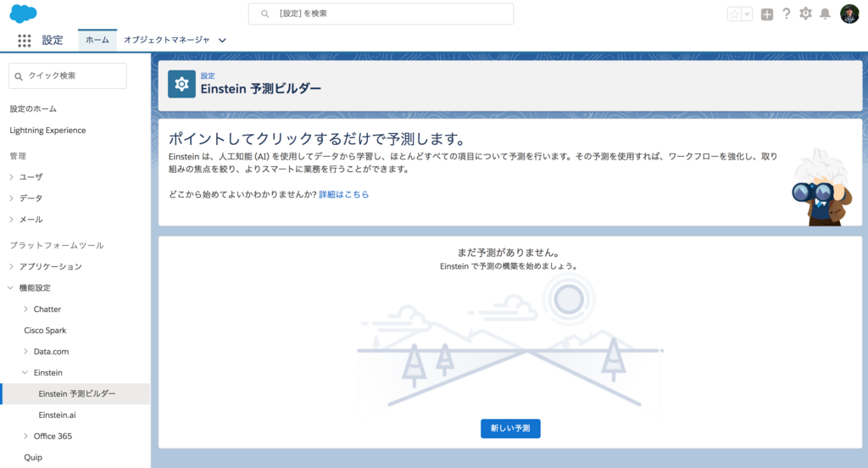Image resolution: width=868 pixels, height=468 pixels.
Task: Expand the データ section chevron
Action: tap(11, 198)
